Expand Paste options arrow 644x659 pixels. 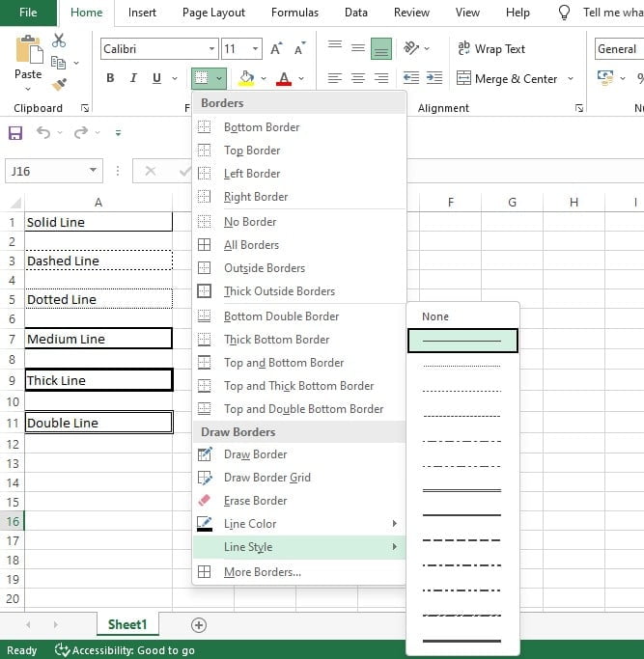[28, 89]
